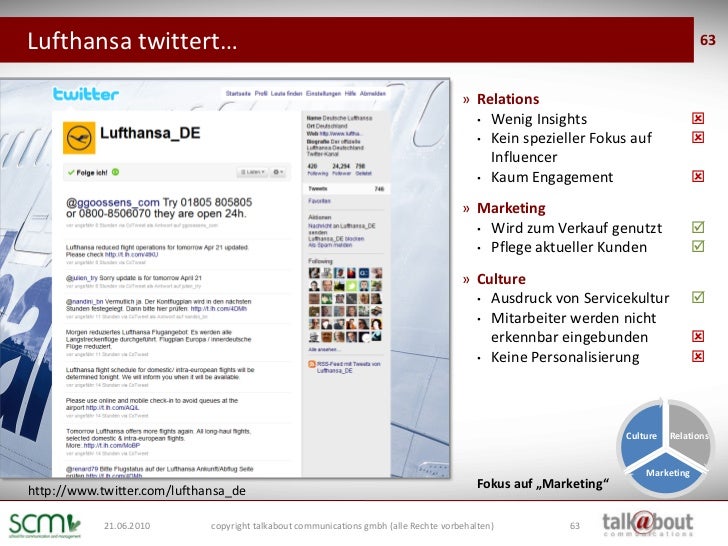
Task: Click Als Spam melden link
Action: [x=330, y=245]
